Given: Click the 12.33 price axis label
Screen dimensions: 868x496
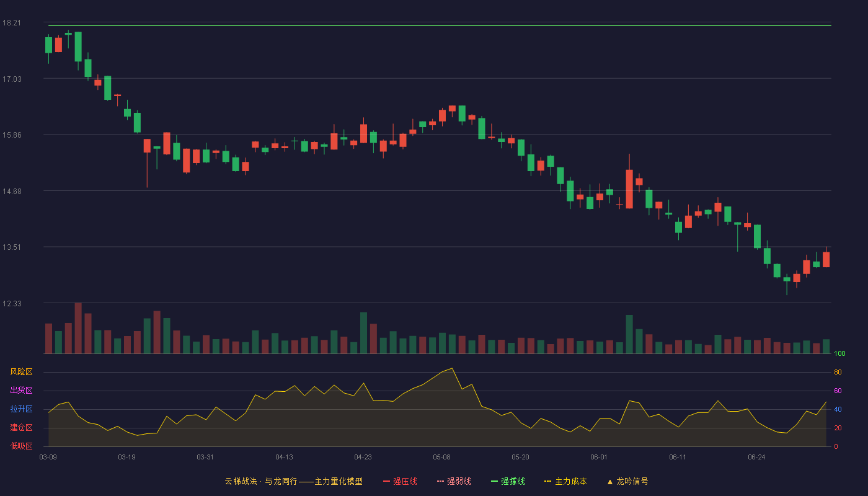Looking at the screenshot, I should (x=12, y=303).
